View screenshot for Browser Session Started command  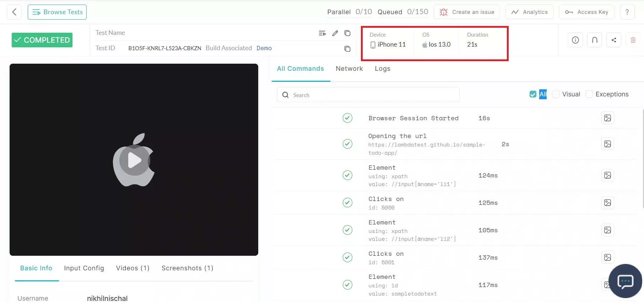click(607, 118)
